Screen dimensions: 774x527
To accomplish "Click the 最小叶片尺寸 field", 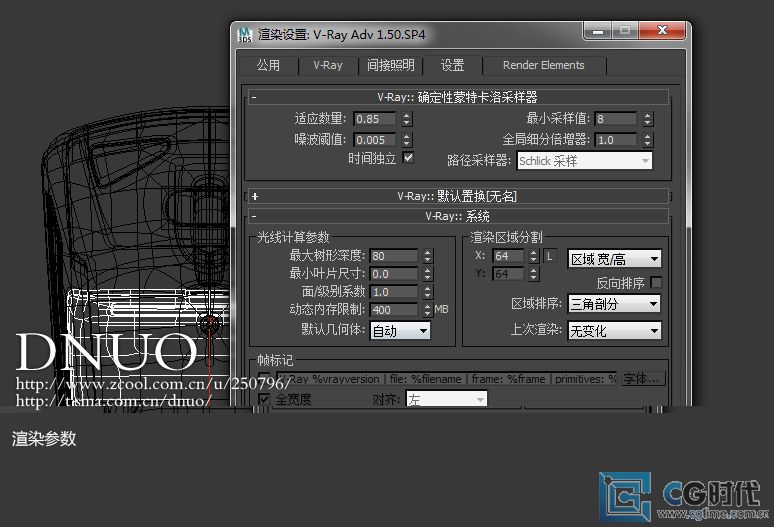I will point(394,274).
